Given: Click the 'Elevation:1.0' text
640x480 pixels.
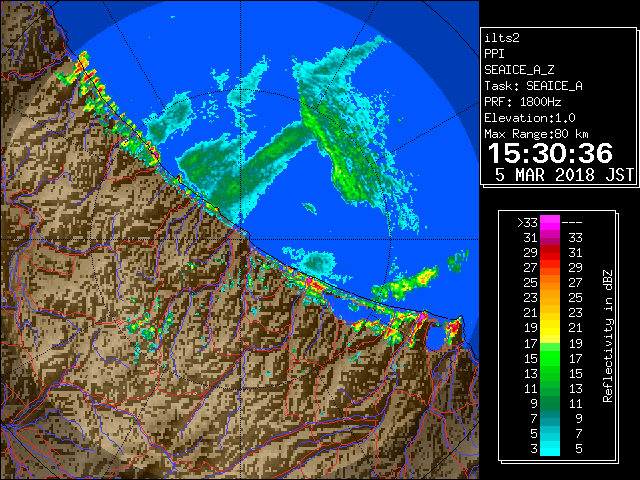Looking at the screenshot, I should pos(530,118).
